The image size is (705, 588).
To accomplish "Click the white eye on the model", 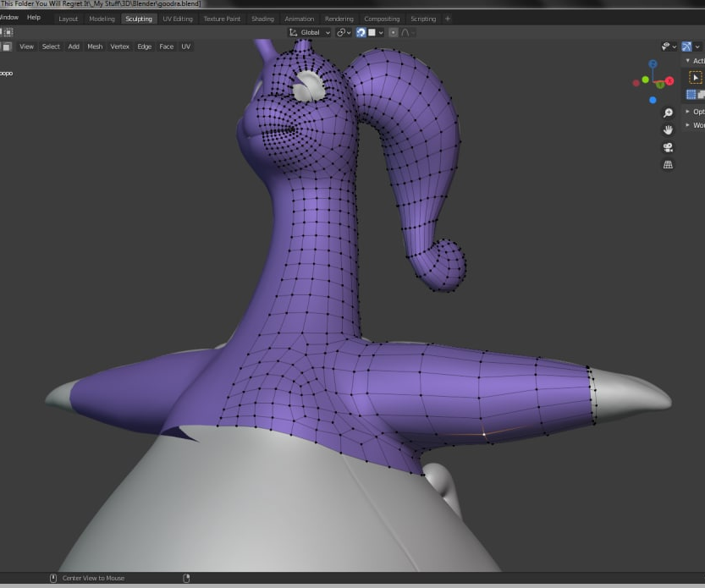I will (x=308, y=85).
